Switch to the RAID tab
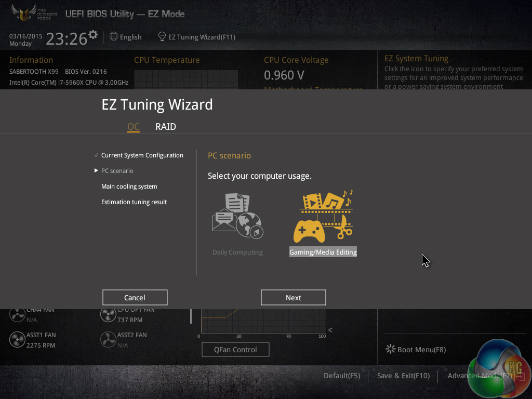Viewport: 532px width, 399px height. (166, 127)
